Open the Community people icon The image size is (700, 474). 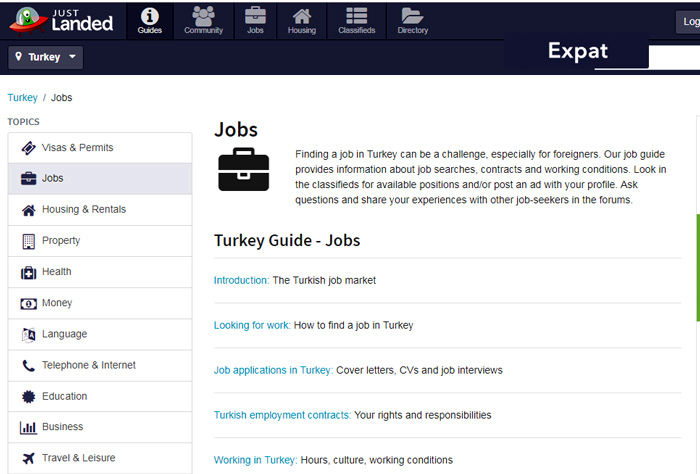click(x=204, y=16)
